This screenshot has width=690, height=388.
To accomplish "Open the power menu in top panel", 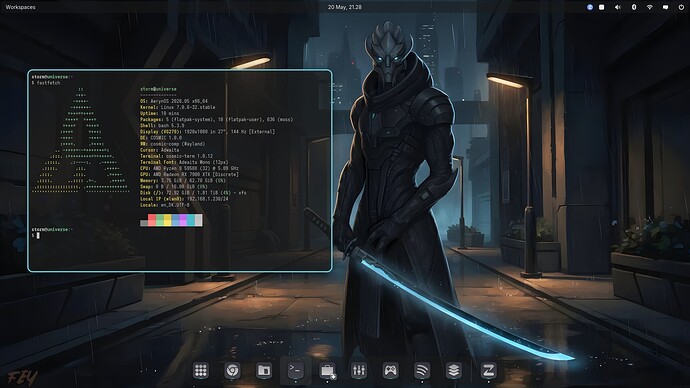I will point(681,7).
